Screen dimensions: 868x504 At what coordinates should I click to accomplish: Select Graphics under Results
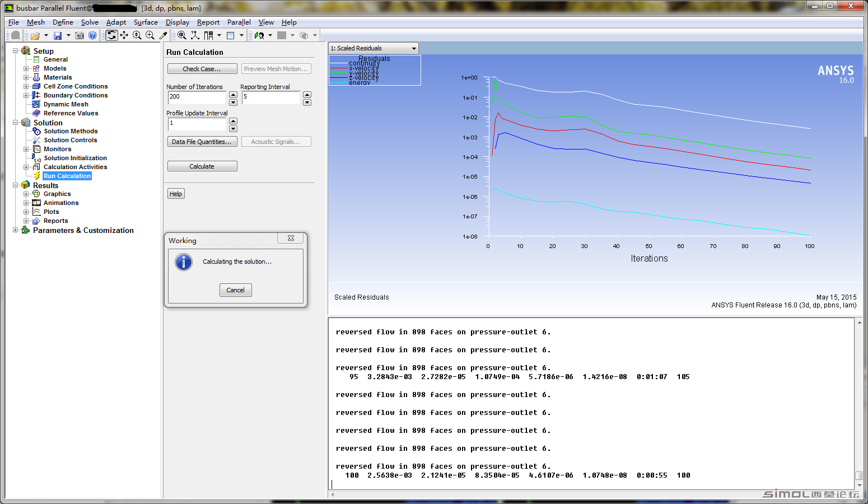click(57, 194)
